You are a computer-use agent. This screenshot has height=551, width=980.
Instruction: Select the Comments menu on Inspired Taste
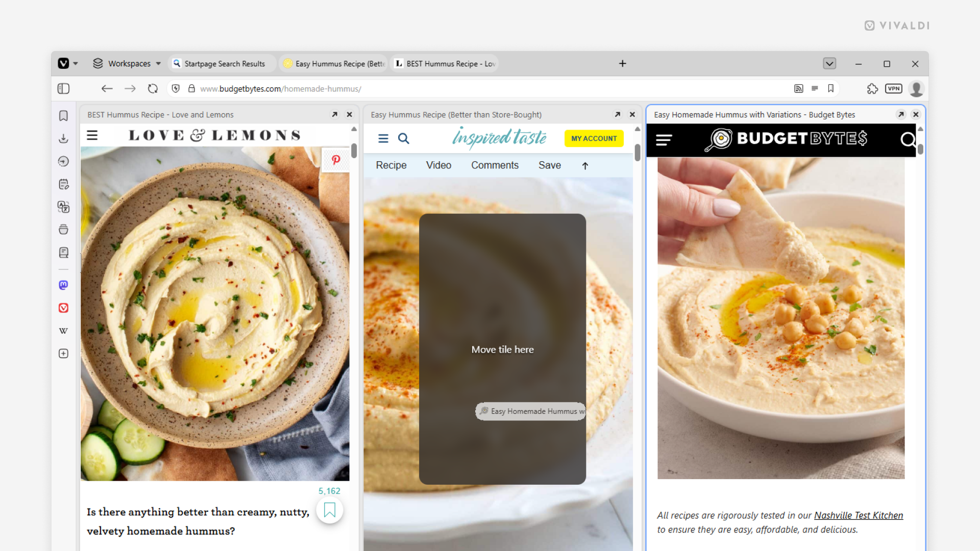click(495, 165)
